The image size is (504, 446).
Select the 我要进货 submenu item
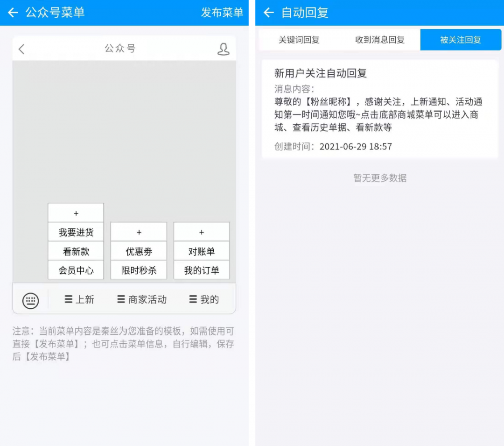(76, 232)
